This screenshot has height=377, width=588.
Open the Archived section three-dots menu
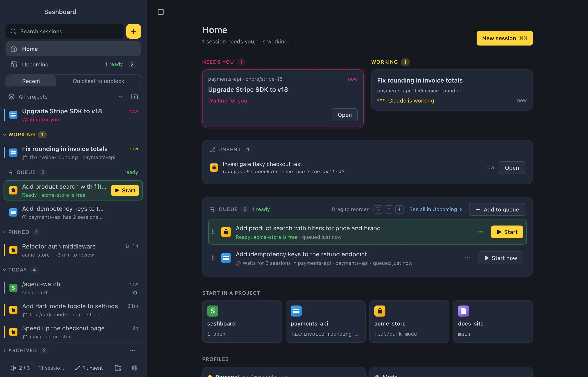click(133, 351)
